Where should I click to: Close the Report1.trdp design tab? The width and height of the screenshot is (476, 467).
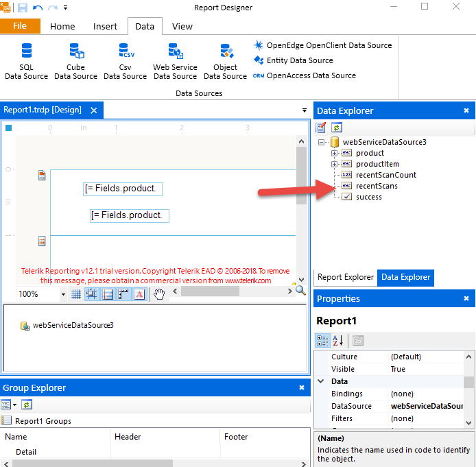[94, 110]
